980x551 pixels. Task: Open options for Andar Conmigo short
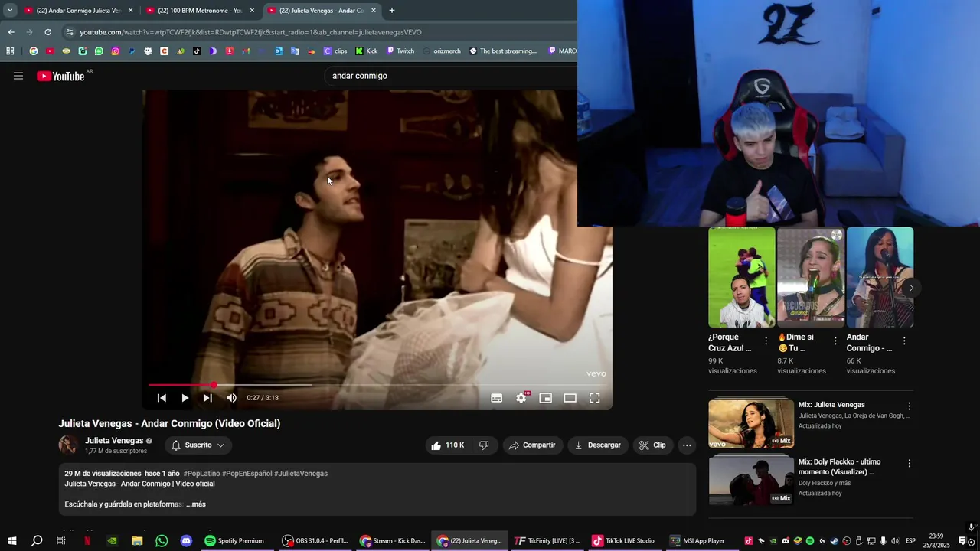[x=904, y=341]
